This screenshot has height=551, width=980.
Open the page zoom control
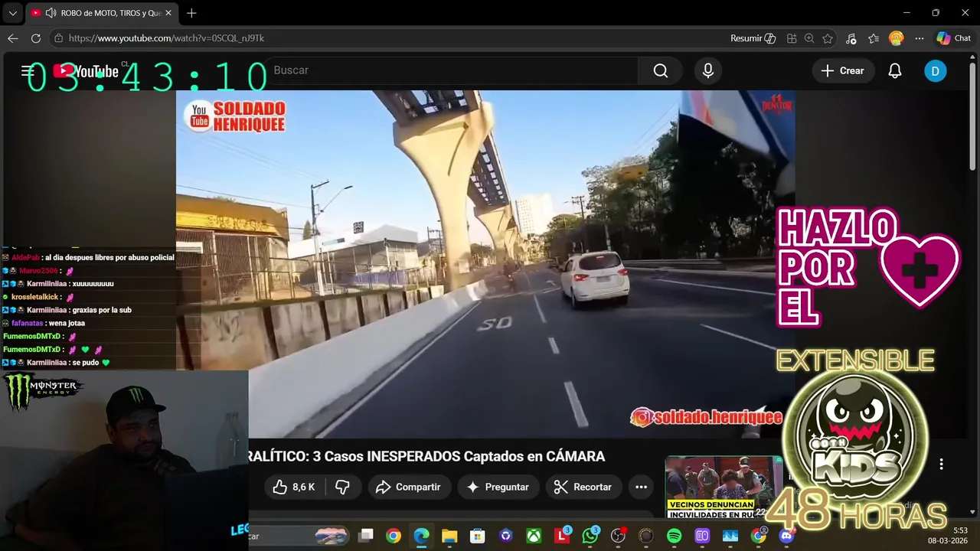(809, 38)
